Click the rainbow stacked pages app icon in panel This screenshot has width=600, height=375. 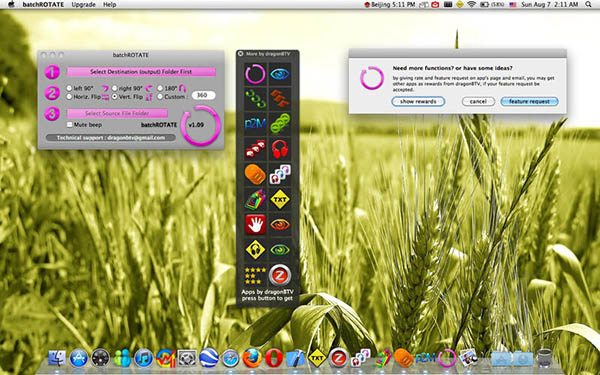[x=255, y=199]
